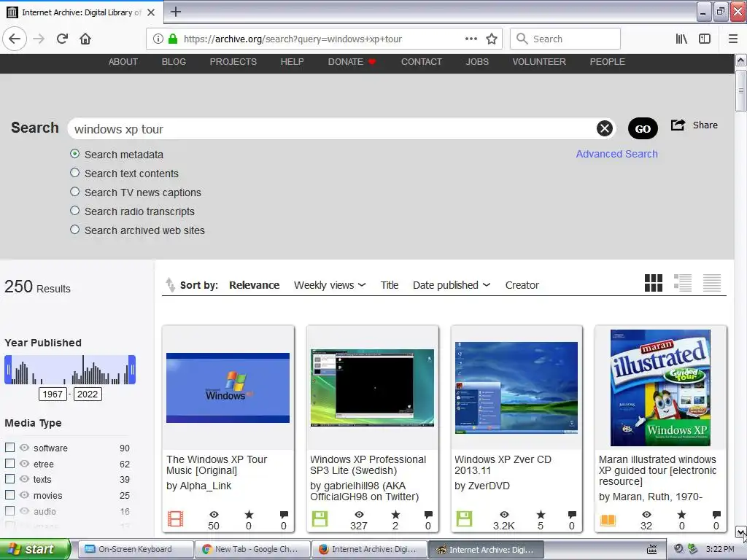
Task: Check the software media type checkbox
Action: pos(9,447)
